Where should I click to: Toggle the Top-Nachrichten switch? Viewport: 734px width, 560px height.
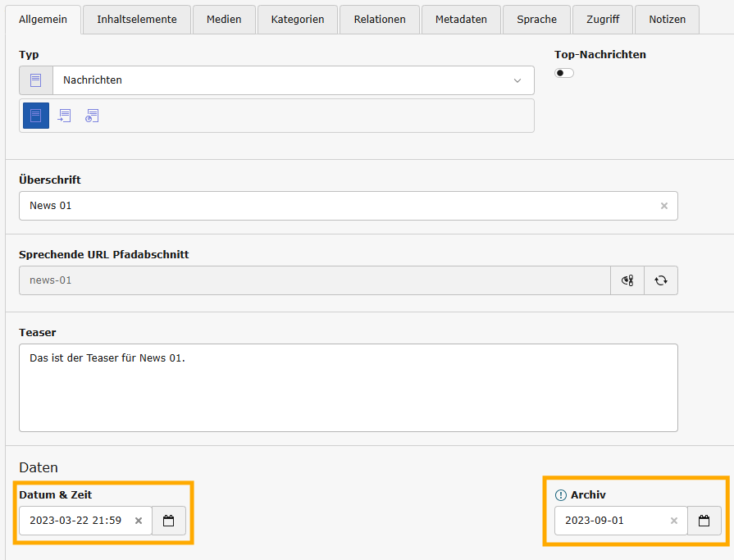coord(564,73)
